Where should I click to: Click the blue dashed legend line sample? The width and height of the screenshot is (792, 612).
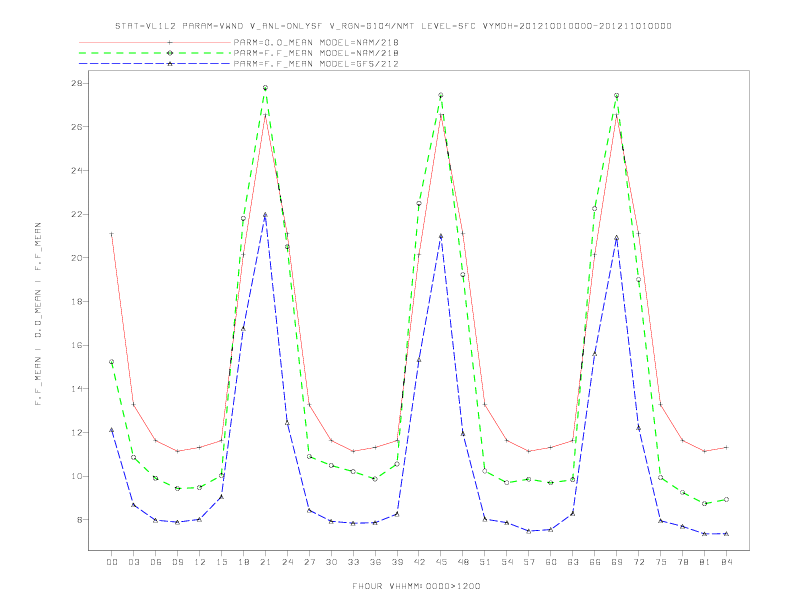(155, 64)
